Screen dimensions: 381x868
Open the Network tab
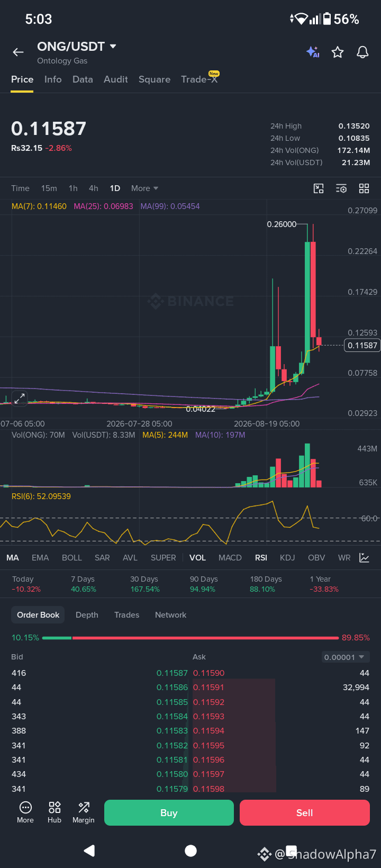(x=170, y=615)
